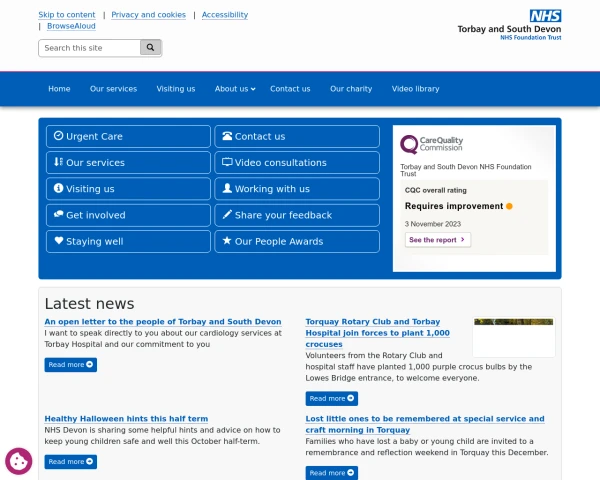
Task: Click the search magnifier button
Action: click(x=150, y=47)
